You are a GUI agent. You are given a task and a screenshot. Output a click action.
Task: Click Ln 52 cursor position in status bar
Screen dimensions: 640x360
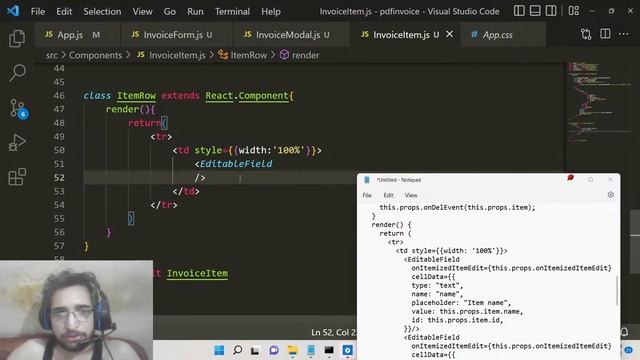pyautogui.click(x=334, y=333)
